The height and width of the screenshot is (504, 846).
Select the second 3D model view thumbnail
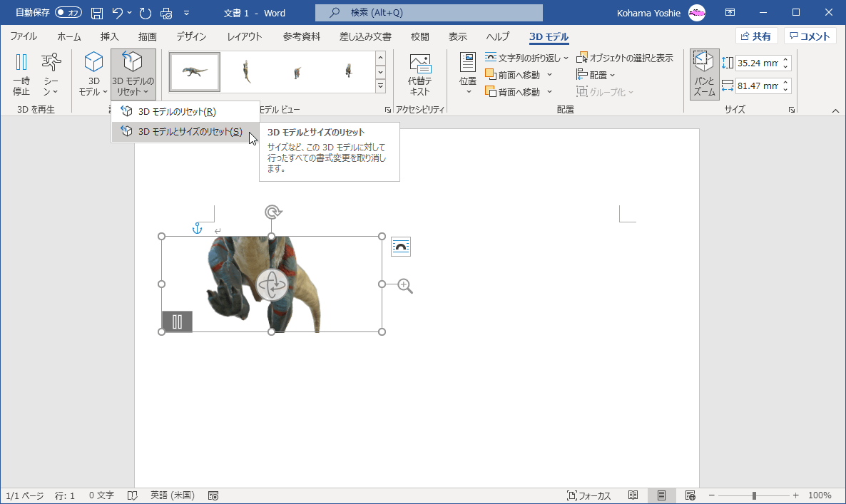tap(246, 72)
